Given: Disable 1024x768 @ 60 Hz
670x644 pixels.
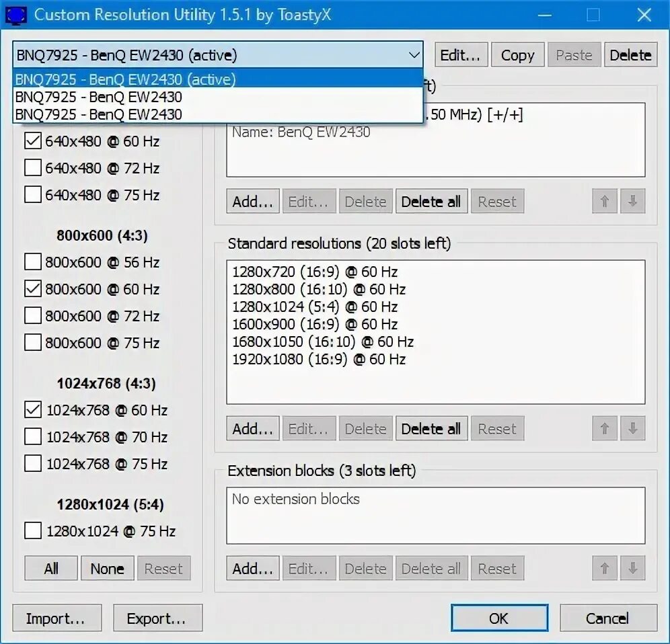Looking at the screenshot, I should pyautogui.click(x=33, y=409).
